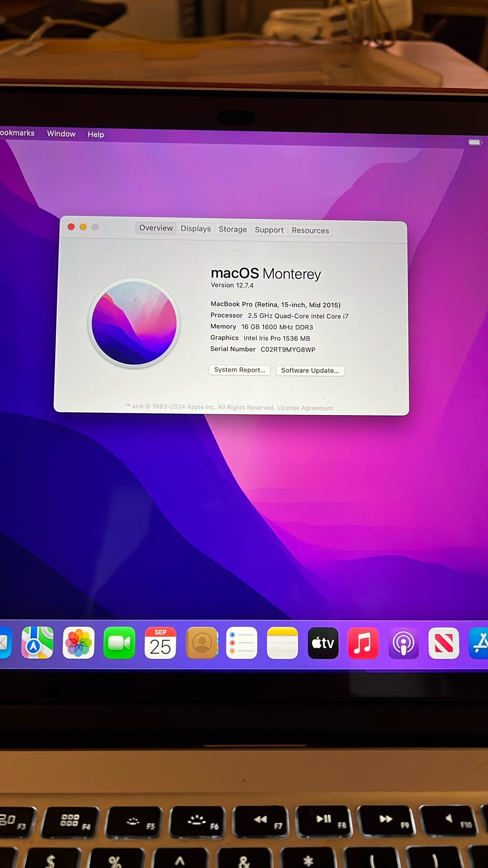
Task: Launch the News app
Action: point(444,643)
